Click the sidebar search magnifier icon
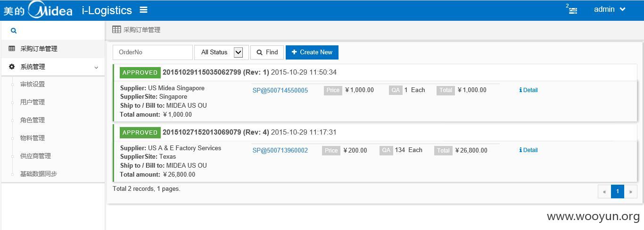This screenshot has width=644, height=230. [x=14, y=31]
